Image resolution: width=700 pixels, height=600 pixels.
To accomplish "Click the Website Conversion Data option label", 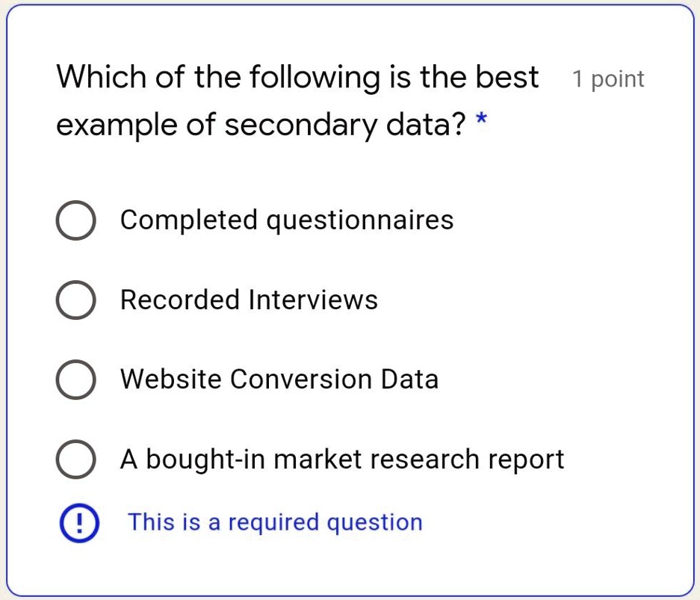I will [x=279, y=380].
